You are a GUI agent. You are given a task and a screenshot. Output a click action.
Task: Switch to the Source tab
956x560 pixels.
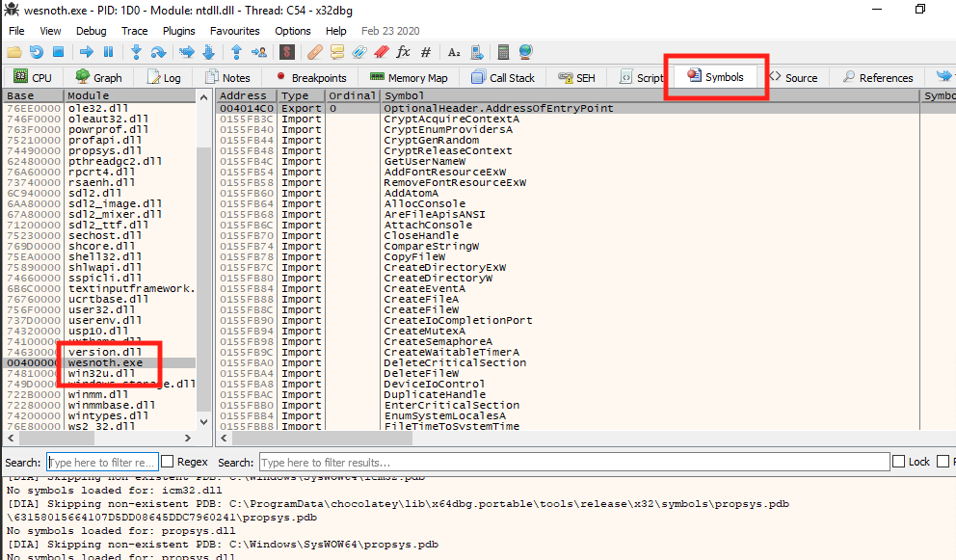coord(793,77)
